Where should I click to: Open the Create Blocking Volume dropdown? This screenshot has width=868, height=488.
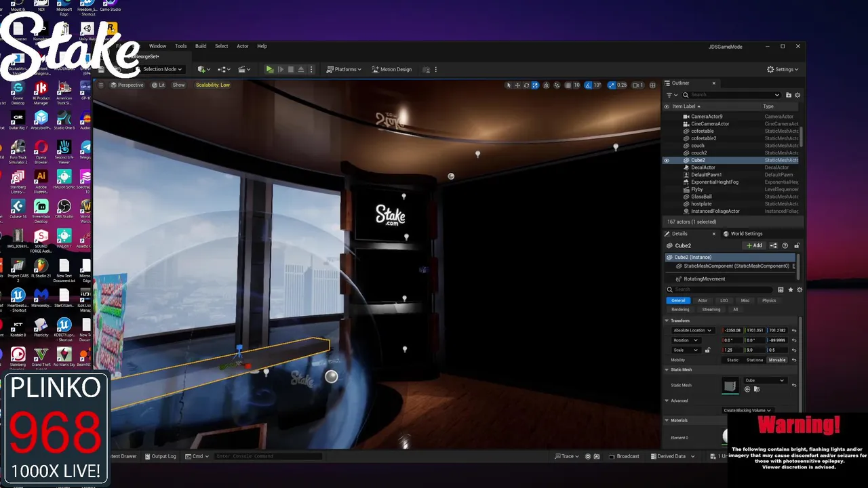[747, 410]
